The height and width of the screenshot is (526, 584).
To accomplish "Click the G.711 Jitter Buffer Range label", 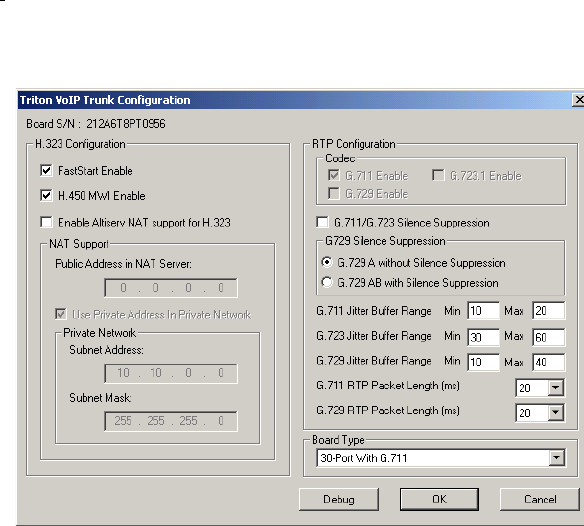I will 374,311.
